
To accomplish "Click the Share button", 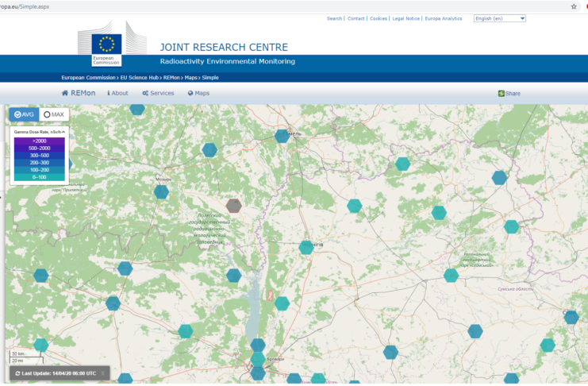I will point(509,94).
